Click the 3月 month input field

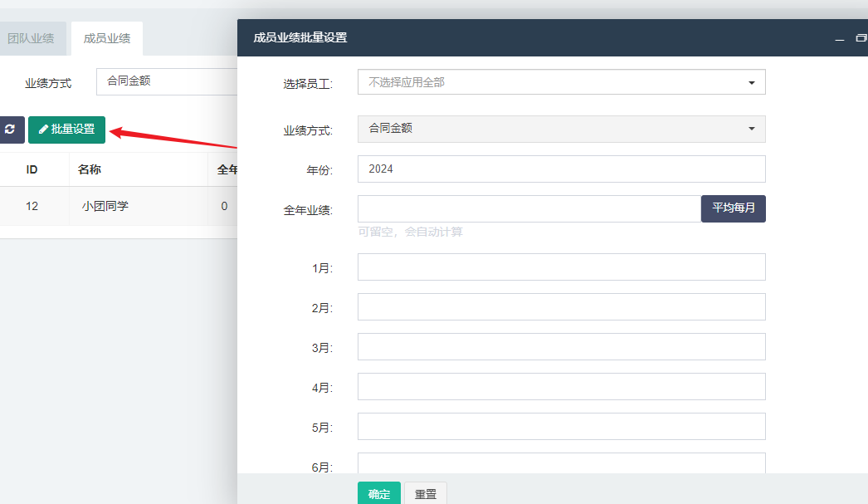(x=561, y=346)
